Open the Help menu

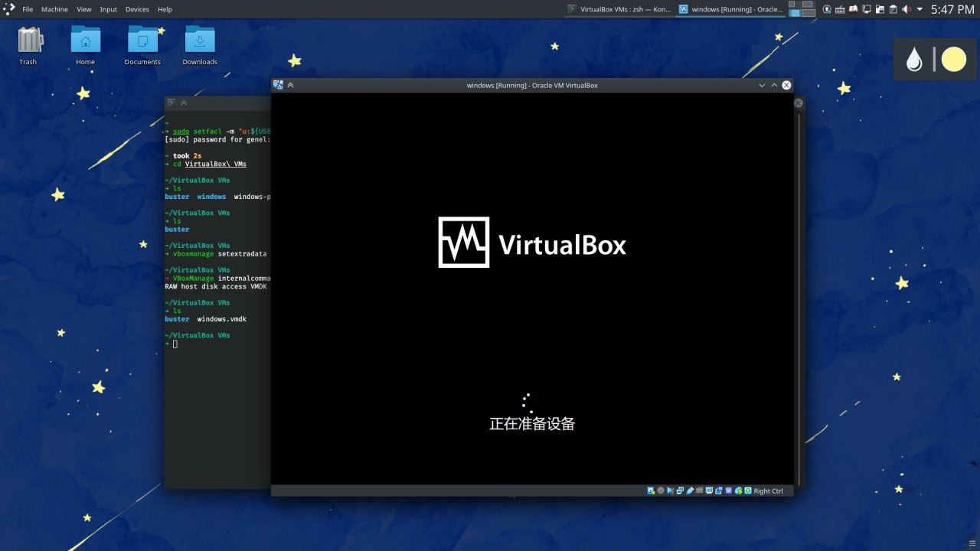(165, 9)
